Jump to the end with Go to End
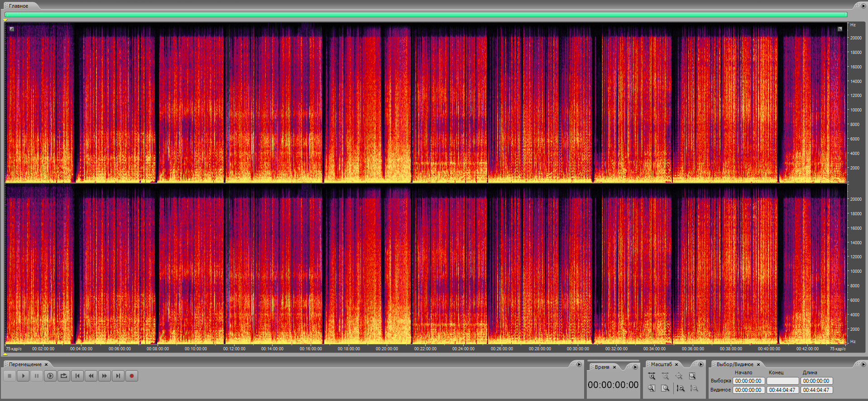 click(118, 376)
